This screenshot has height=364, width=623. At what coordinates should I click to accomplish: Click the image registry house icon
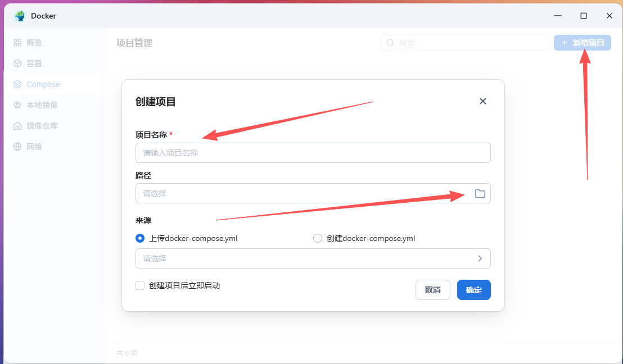pyautogui.click(x=17, y=126)
